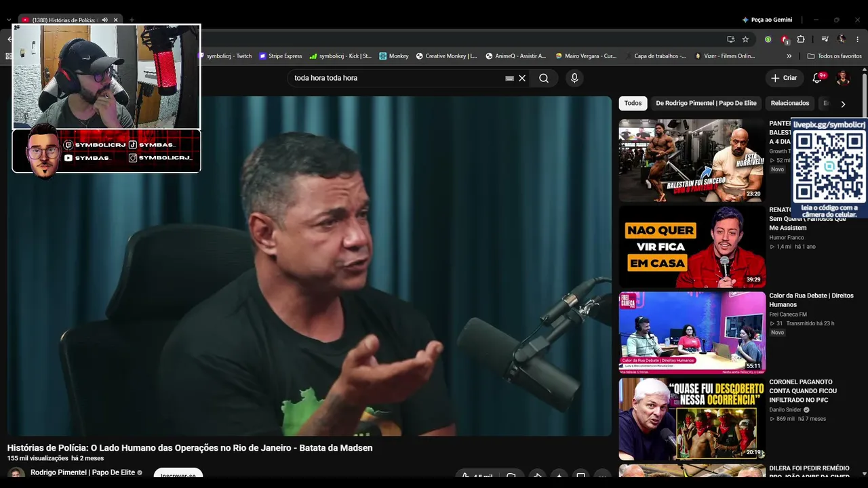868x488 pixels.
Task: Open the 'Coronel Paganoto conta quando ficou infiltrado' title
Action: (803, 391)
